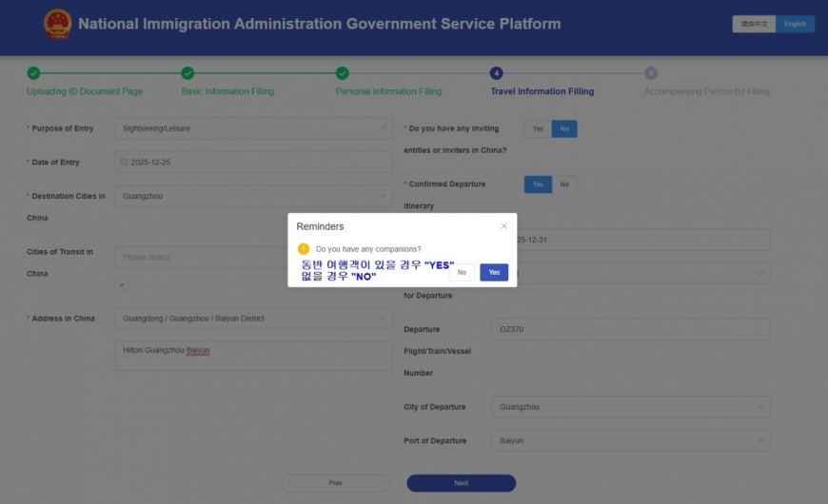Expand the City of Departure dropdown
828x504 pixels.
[x=631, y=407]
